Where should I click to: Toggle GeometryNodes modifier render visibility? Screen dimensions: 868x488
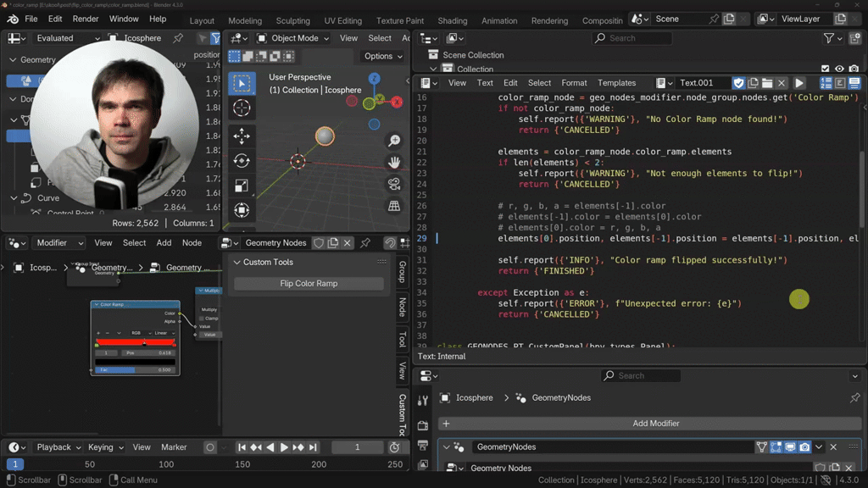(804, 447)
